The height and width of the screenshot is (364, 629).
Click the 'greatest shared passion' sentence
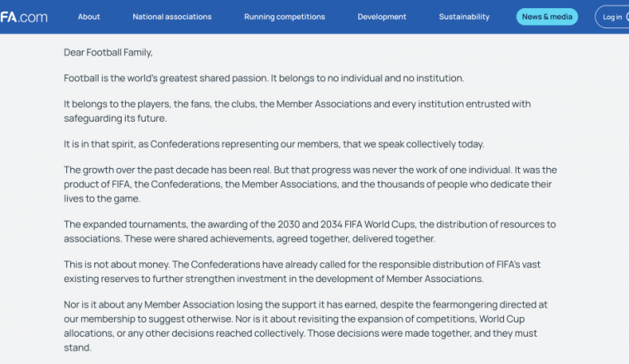coord(264,78)
